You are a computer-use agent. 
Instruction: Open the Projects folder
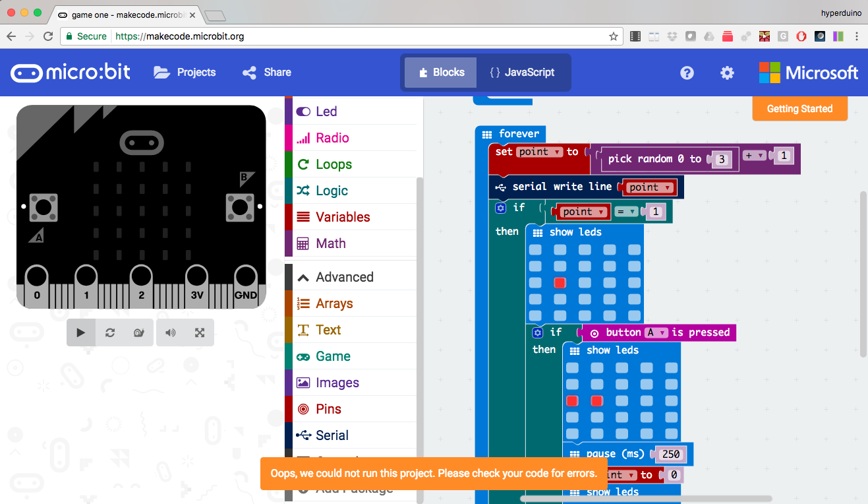pos(185,73)
